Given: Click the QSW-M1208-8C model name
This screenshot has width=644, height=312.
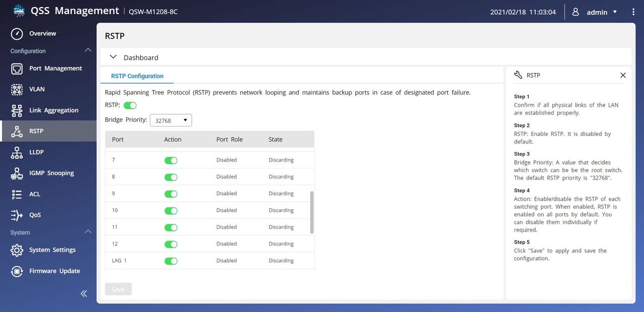Looking at the screenshot, I should click(x=153, y=12).
